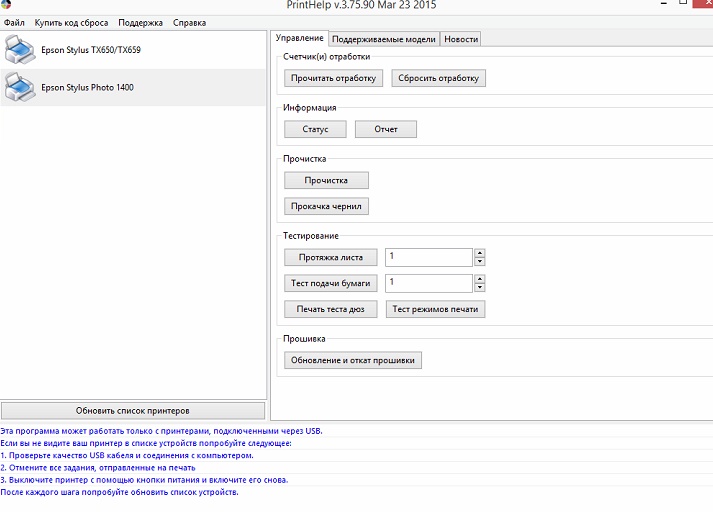Click the Epson Stylus Photo 1400 printer icon
The width and height of the screenshot is (713, 512).
pos(20,87)
